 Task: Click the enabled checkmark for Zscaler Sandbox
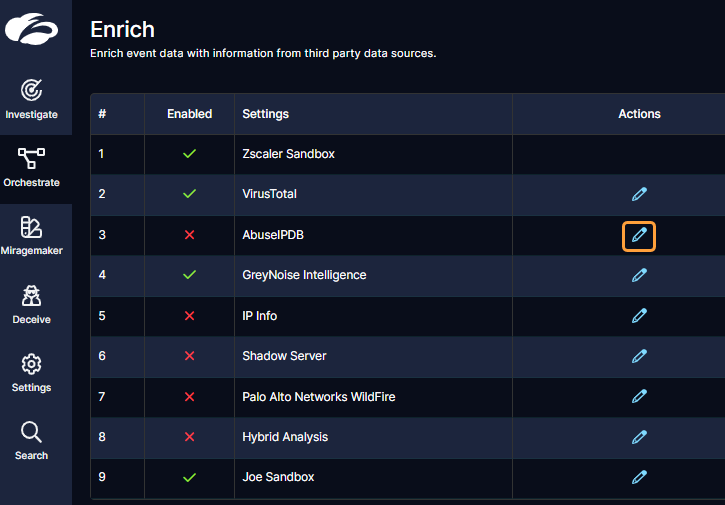[189, 154]
